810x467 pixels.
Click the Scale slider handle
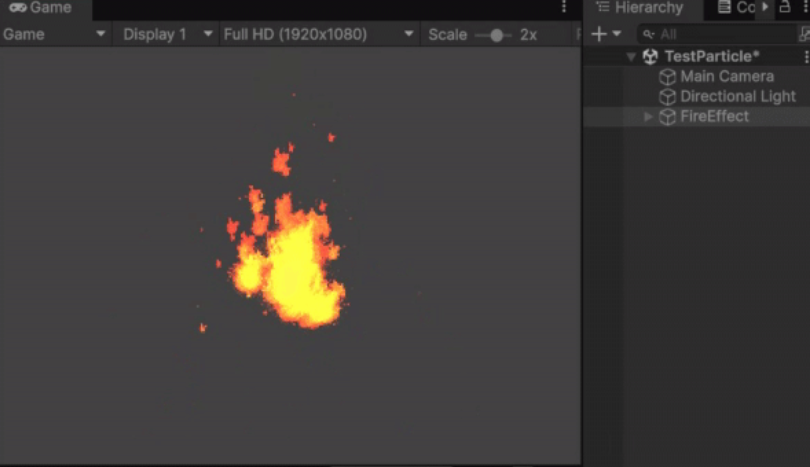pyautogui.click(x=495, y=35)
